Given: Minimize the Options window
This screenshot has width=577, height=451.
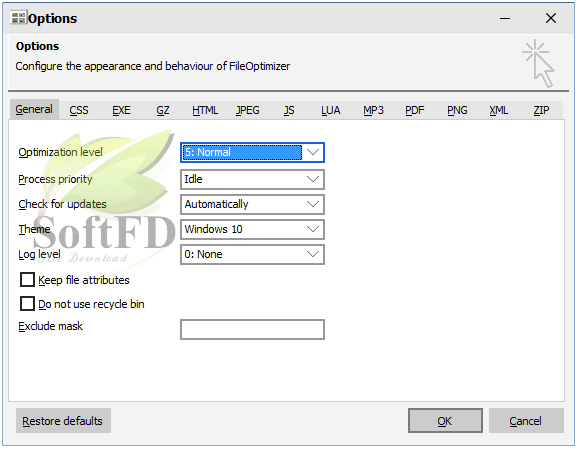Looking at the screenshot, I should [505, 18].
